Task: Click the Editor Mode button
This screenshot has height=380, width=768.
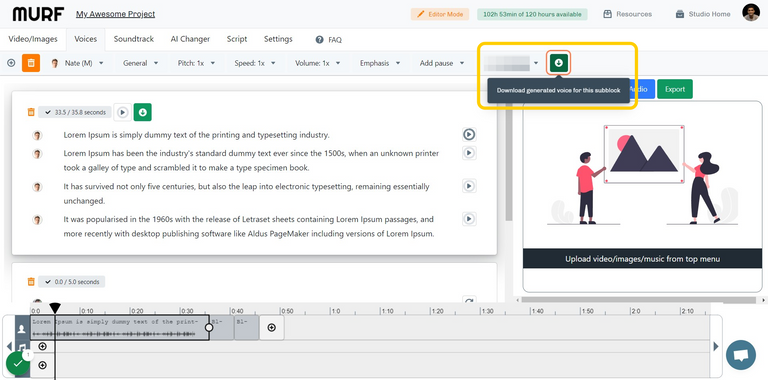Action: tap(440, 14)
